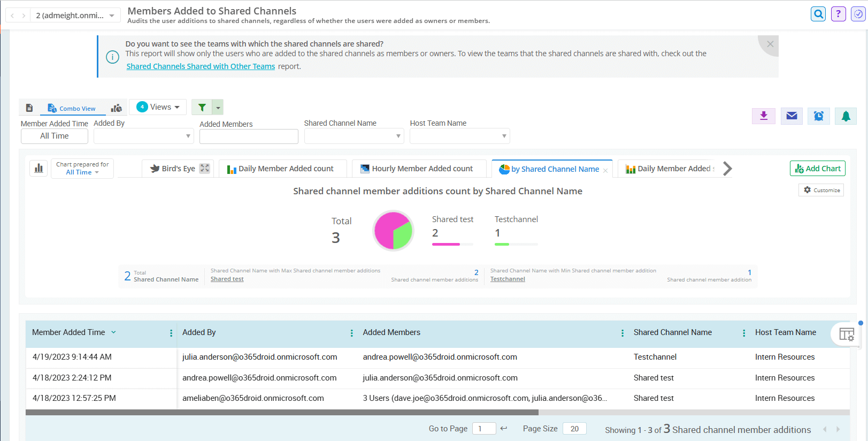Click the pie chart graphic
868x441 pixels.
coord(393,231)
